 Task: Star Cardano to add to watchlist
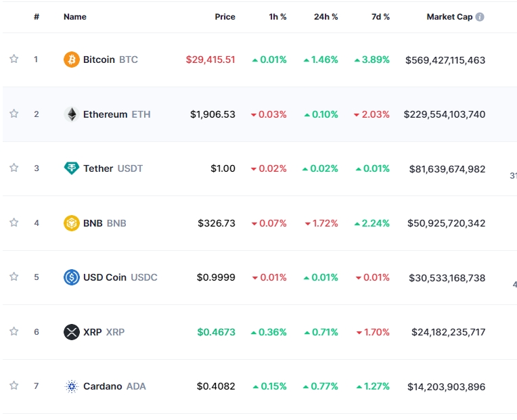tap(14, 386)
